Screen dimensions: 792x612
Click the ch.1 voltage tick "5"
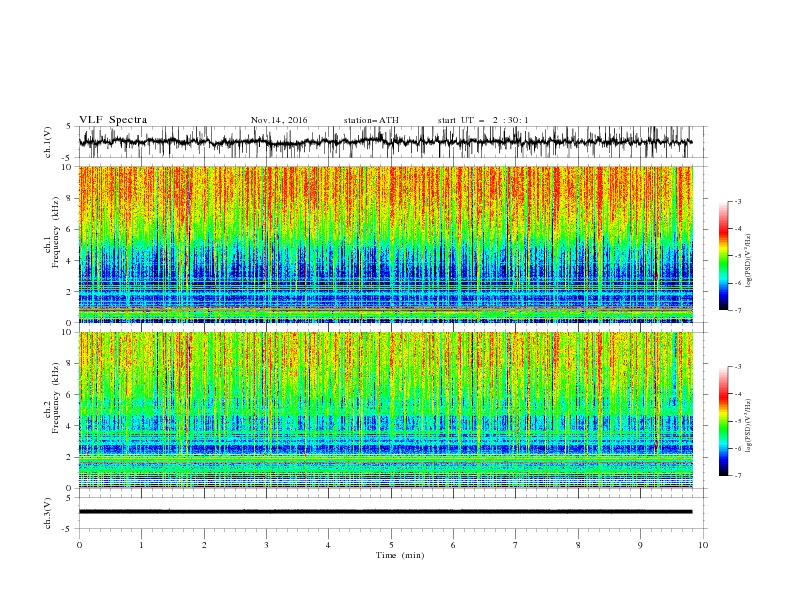69,127
